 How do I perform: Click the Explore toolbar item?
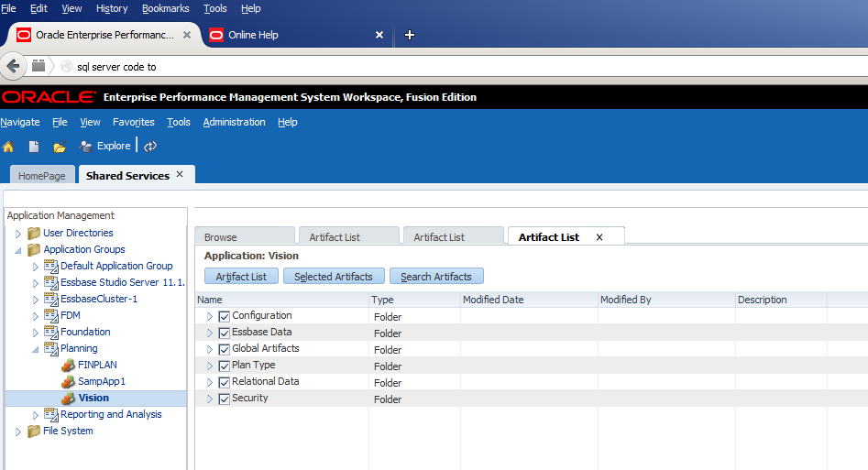[x=104, y=147]
